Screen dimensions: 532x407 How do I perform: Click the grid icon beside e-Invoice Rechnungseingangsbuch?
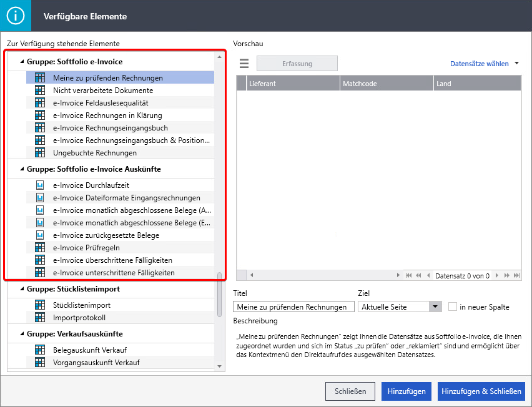pyautogui.click(x=40, y=128)
